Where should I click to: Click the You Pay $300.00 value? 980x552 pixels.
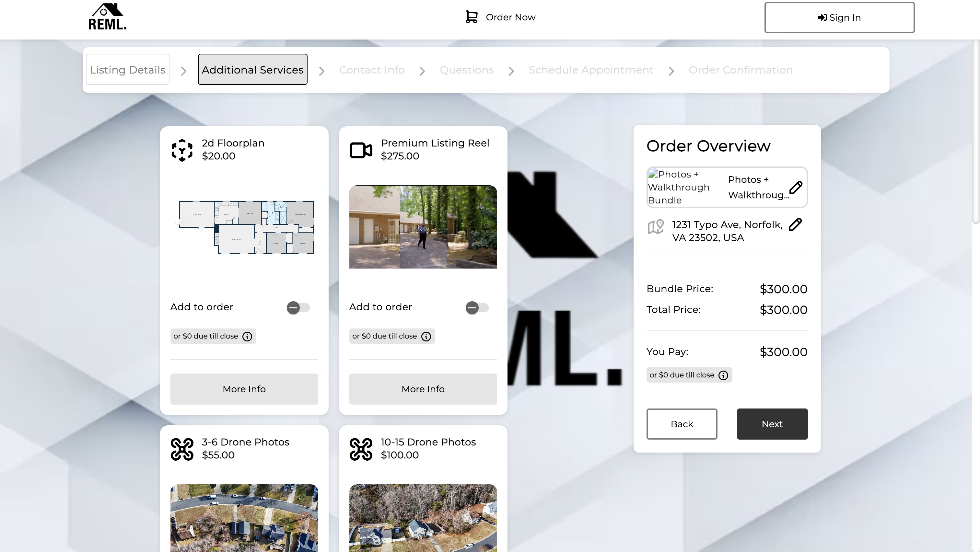pos(783,352)
